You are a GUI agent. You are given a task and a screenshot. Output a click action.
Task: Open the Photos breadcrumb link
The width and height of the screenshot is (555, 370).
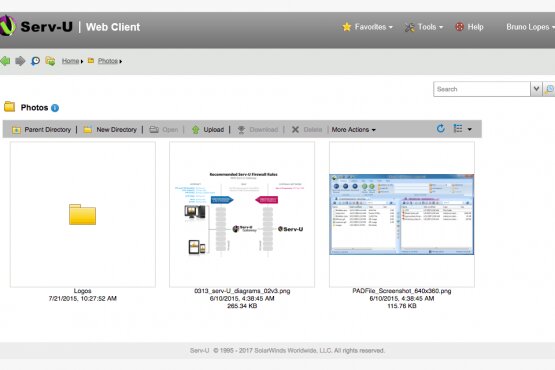click(108, 61)
